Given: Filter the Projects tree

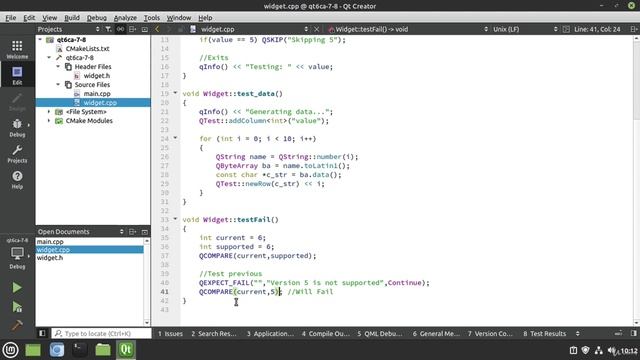Looking at the screenshot, I should 108,29.
